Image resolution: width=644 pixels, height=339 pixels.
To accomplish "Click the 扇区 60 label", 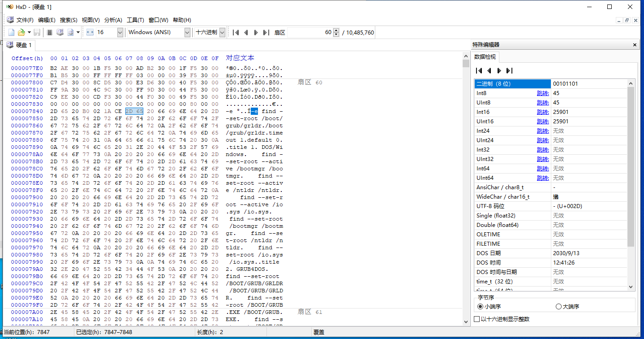I will 310,83.
